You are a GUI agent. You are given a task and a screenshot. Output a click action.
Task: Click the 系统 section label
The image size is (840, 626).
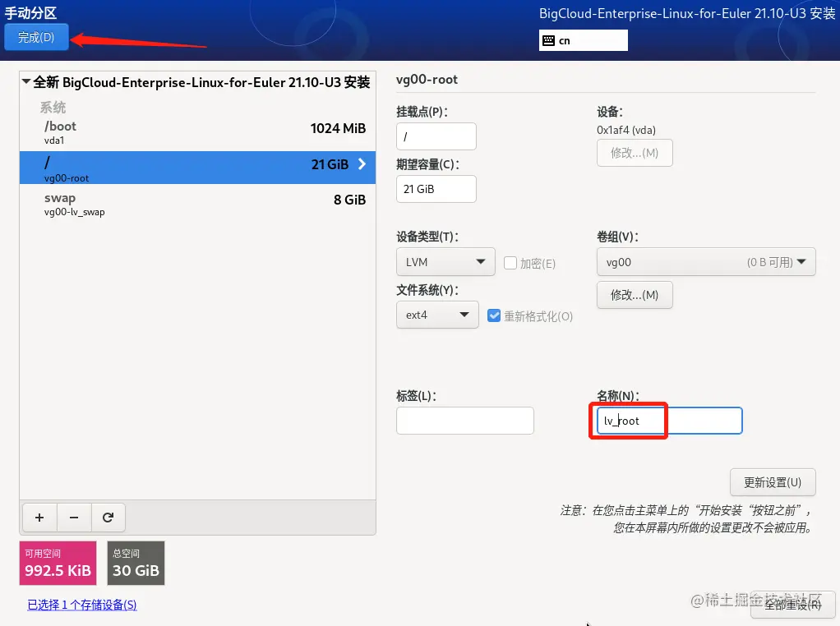[53, 108]
